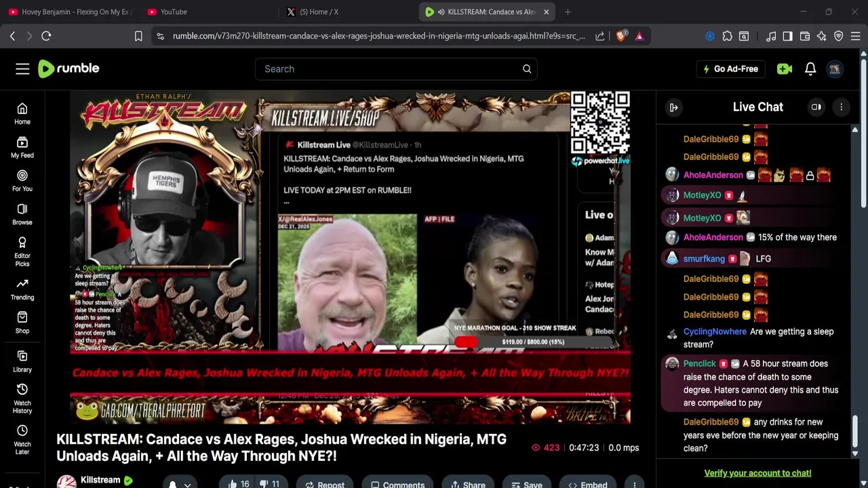Viewport: 868px width, 488px height.
Task: Open Shop in sidebar
Action: pos(22,323)
